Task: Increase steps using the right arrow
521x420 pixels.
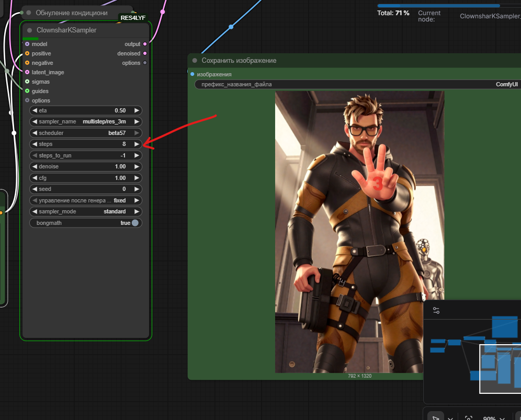Action: [x=137, y=144]
